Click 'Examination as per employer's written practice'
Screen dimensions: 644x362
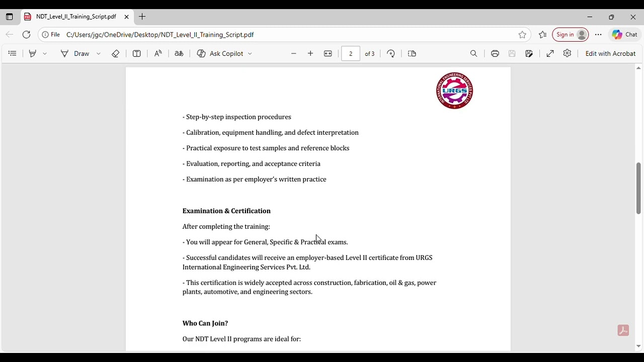pos(255,179)
